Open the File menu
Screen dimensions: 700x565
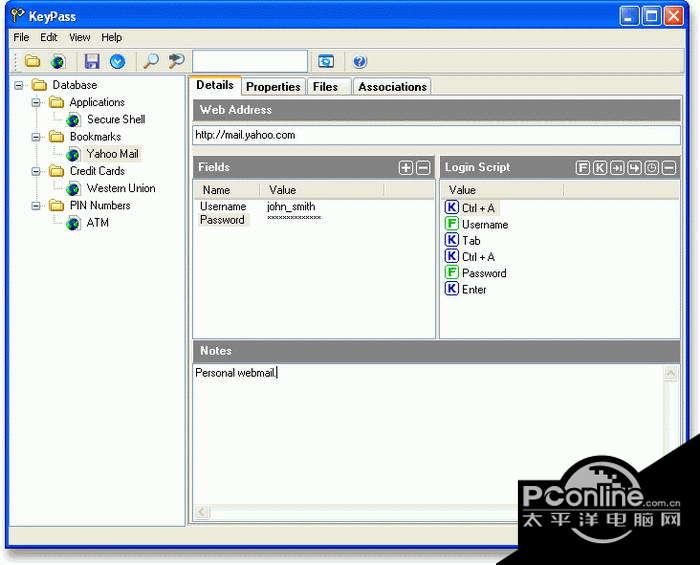(21, 37)
